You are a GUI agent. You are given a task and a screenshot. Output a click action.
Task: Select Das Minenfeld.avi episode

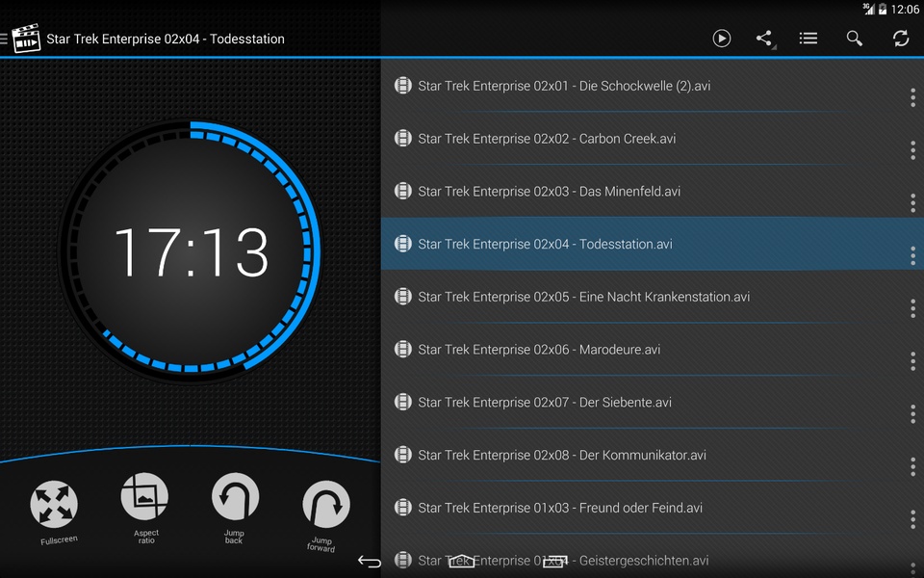click(653, 191)
